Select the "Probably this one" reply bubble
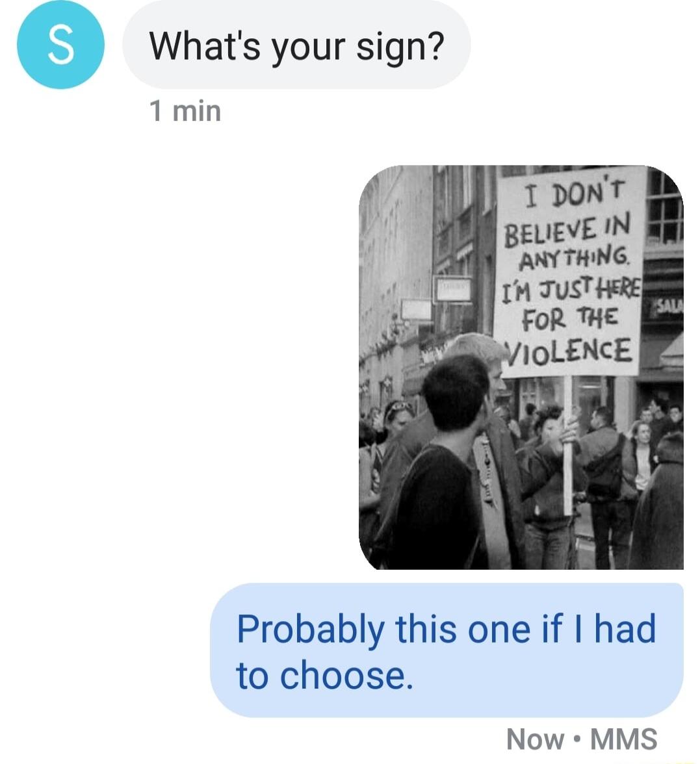Viewport: 700px width, 764px height. pos(447,650)
